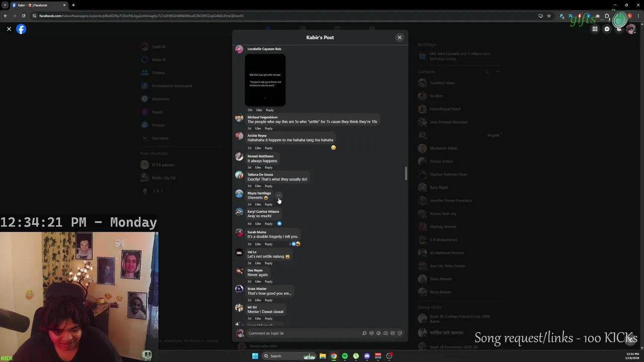Open a new Chrome tab
The width and height of the screenshot is (644, 362).
coord(73,5)
